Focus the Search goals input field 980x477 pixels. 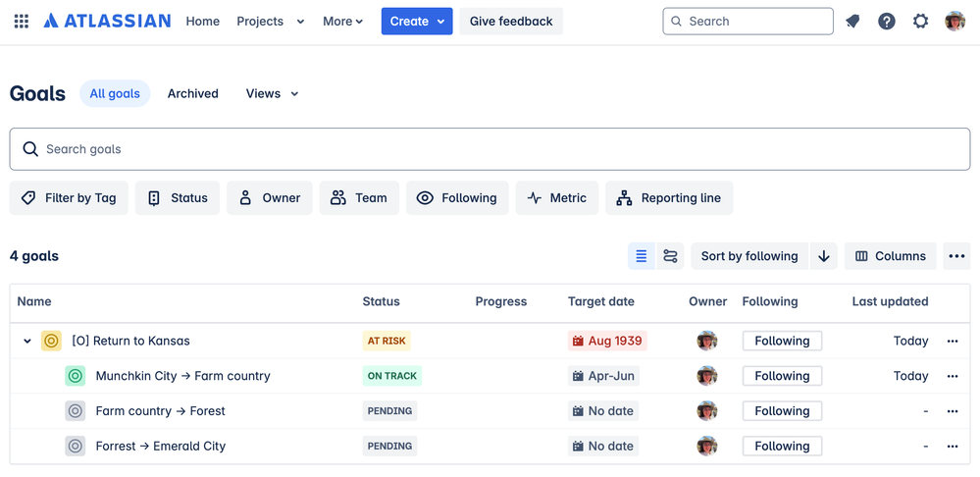[x=490, y=149]
